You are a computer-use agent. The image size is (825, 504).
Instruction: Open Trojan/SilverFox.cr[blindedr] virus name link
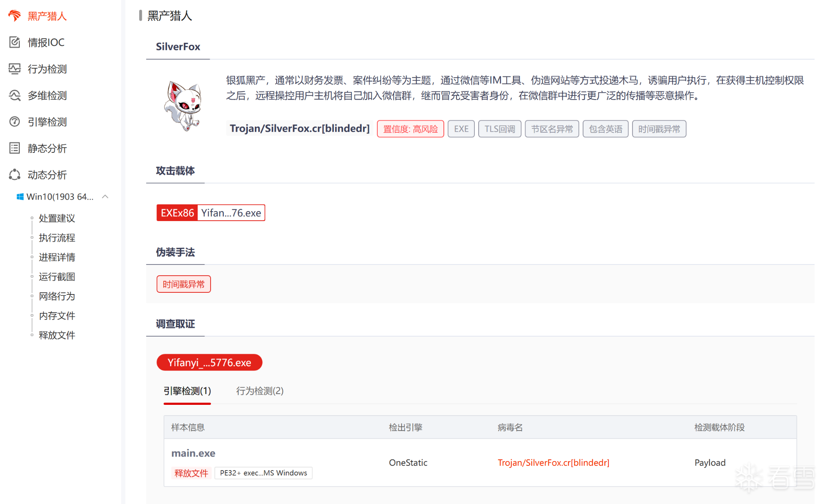tap(553, 462)
